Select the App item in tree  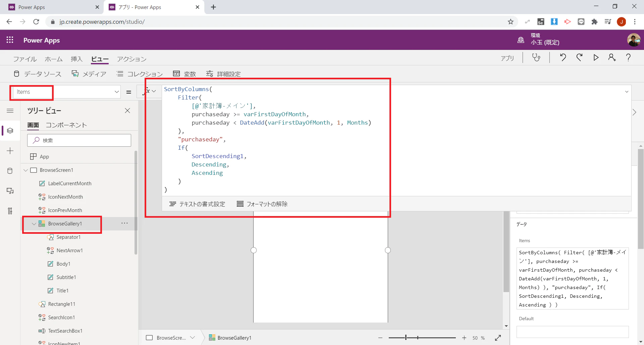[x=44, y=156]
